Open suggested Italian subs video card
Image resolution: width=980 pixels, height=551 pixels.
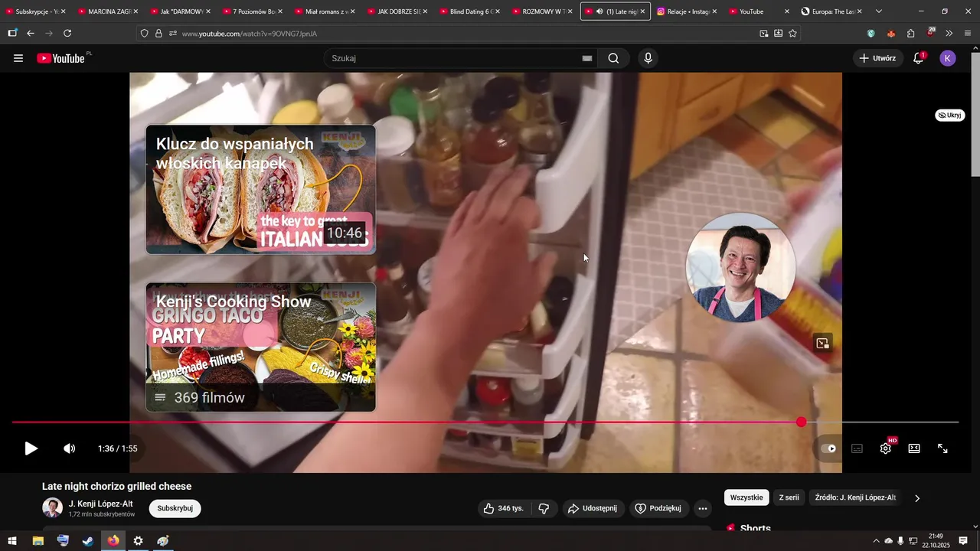click(261, 189)
